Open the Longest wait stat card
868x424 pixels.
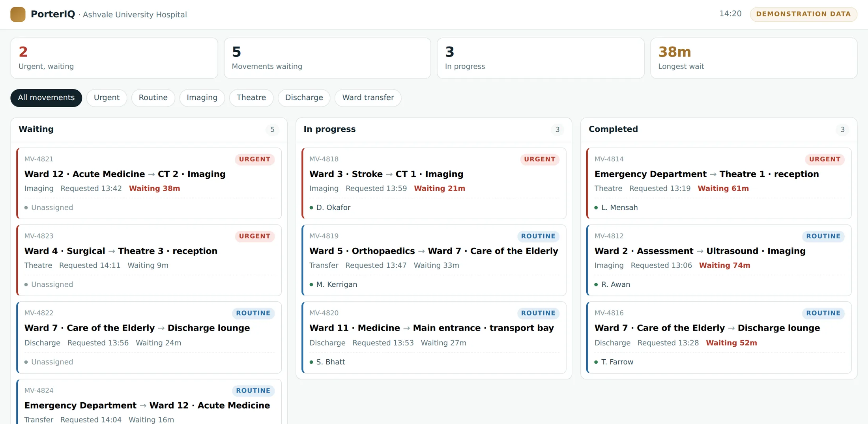754,58
